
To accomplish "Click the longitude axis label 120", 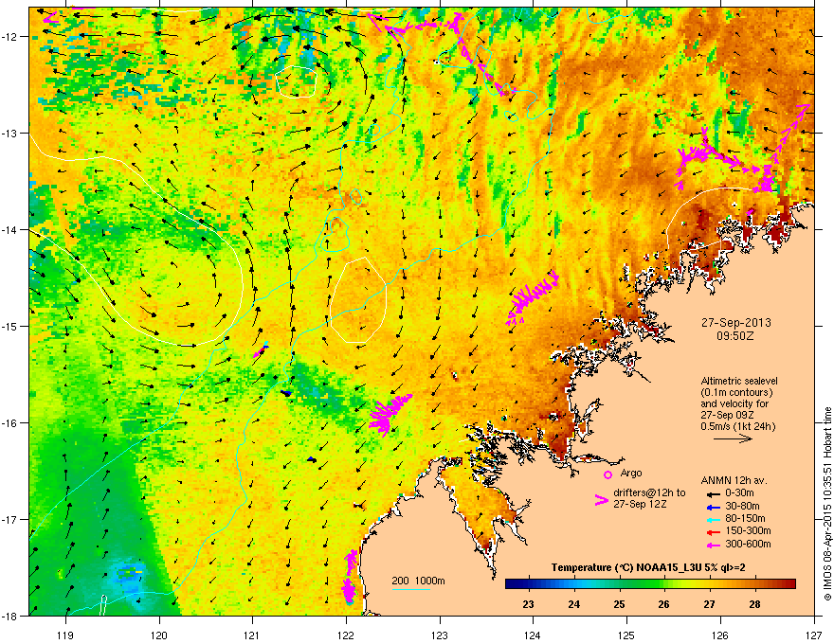I will click(x=159, y=635).
